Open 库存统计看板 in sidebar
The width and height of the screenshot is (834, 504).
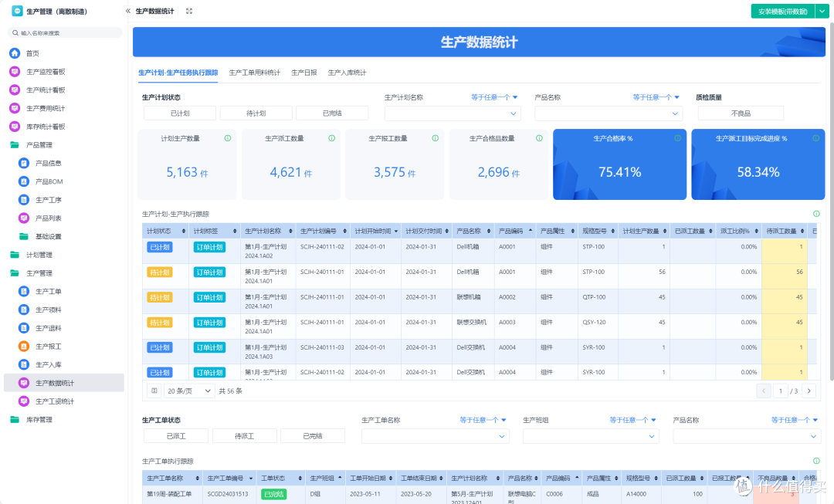46,127
